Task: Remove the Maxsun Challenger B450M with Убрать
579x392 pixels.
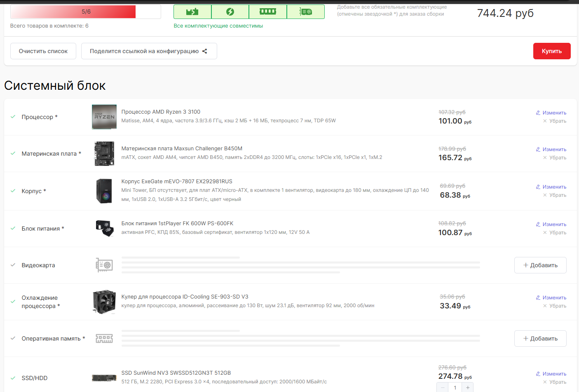Action: click(555, 158)
